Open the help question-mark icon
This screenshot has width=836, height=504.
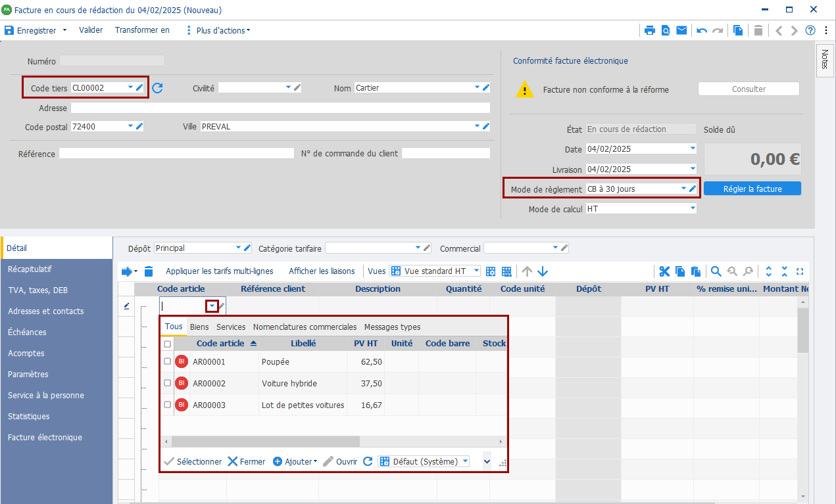[810, 30]
